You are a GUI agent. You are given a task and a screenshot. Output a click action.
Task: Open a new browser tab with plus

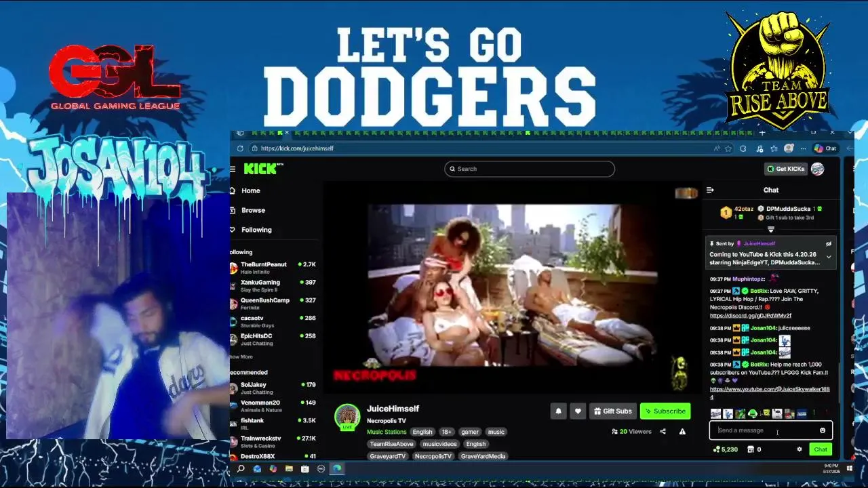click(762, 133)
